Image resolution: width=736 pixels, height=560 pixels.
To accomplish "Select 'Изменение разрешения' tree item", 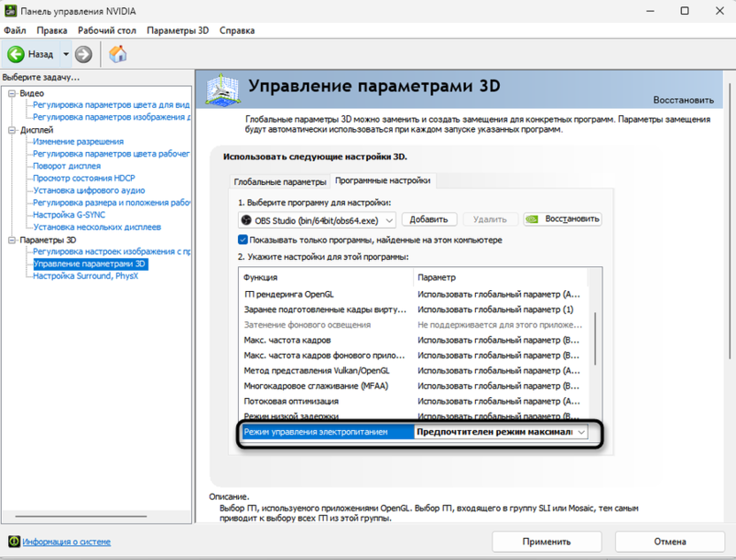I will 79,142.
